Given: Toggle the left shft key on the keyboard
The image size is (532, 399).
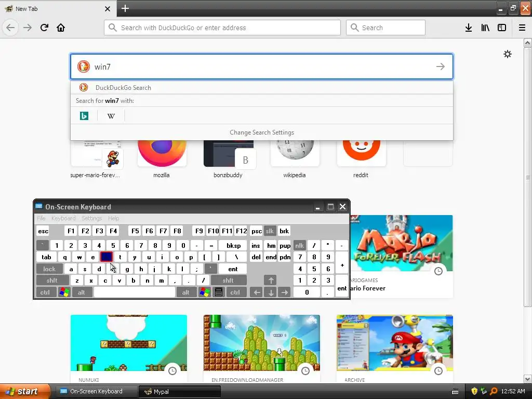Looking at the screenshot, I should click(x=52, y=280).
